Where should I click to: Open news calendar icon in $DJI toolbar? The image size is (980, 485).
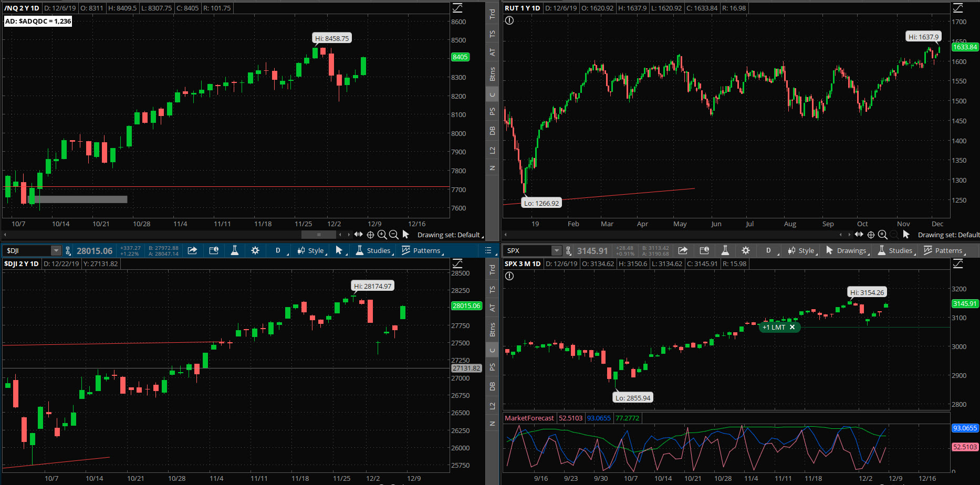click(214, 250)
